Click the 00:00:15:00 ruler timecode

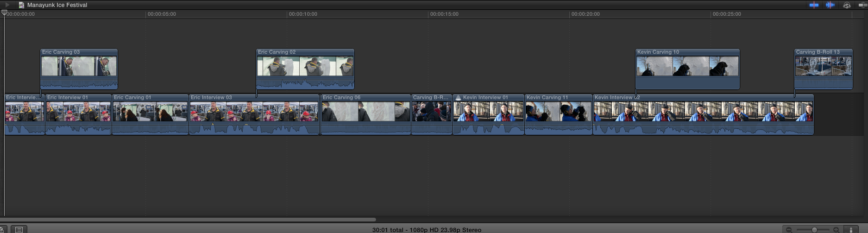(x=444, y=14)
